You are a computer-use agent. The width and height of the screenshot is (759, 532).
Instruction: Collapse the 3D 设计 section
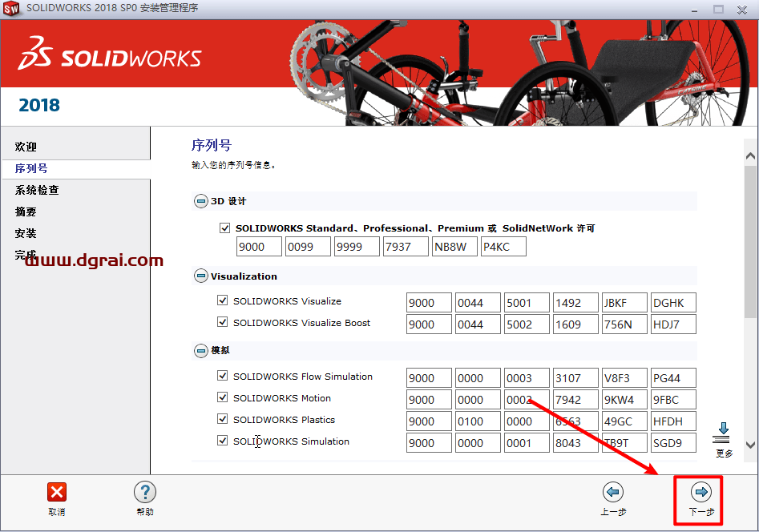pyautogui.click(x=200, y=201)
